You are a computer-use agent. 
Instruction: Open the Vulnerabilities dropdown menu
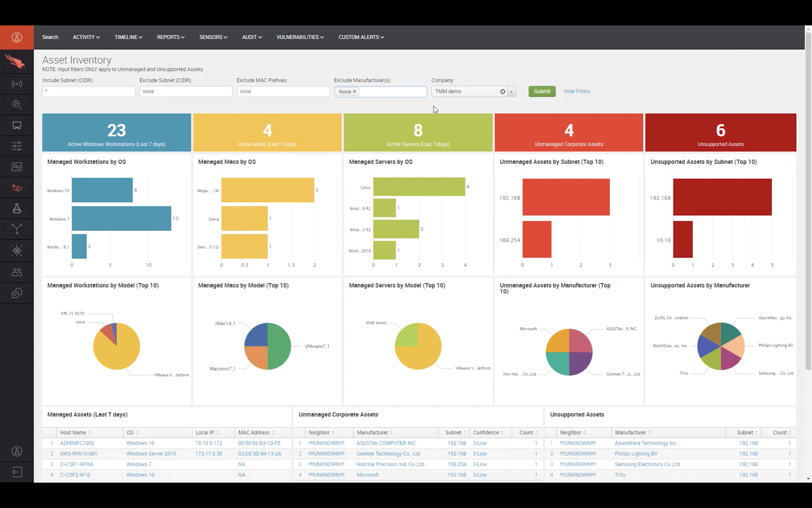point(300,37)
